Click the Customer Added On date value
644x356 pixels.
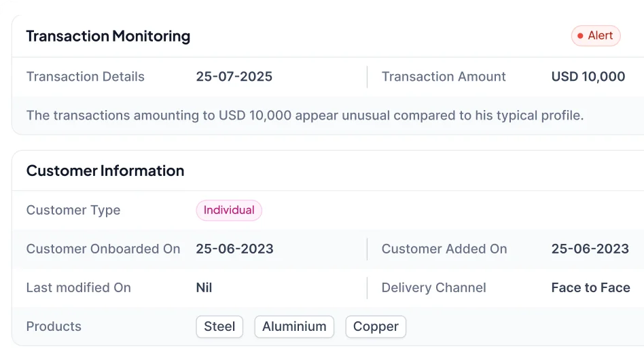pos(590,249)
